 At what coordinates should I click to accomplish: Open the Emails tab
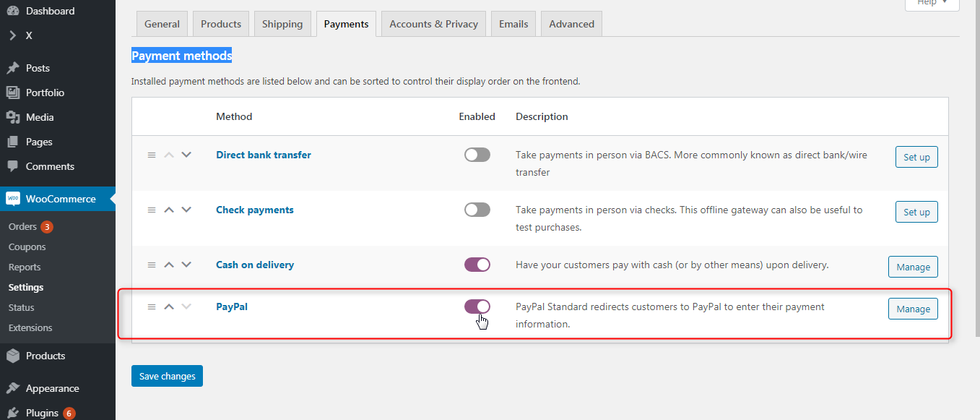coord(513,24)
